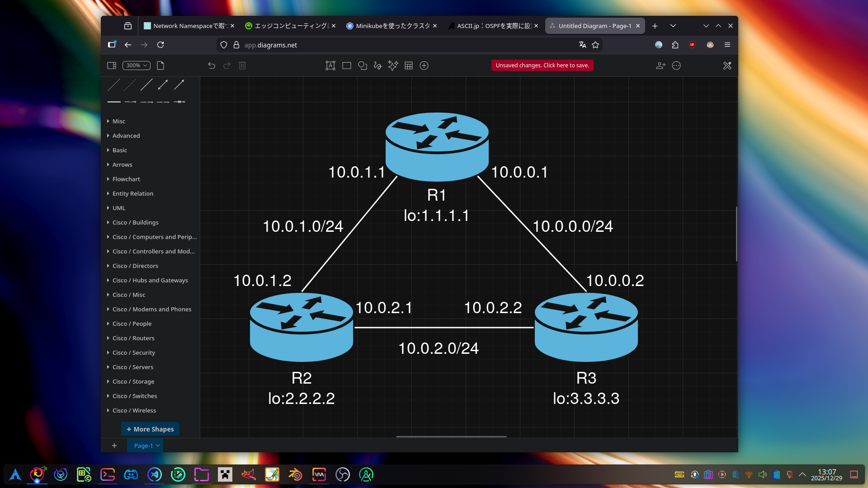Expand the Cisco / Routers shape category
Image resolution: width=868 pixels, height=488 pixels.
133,338
